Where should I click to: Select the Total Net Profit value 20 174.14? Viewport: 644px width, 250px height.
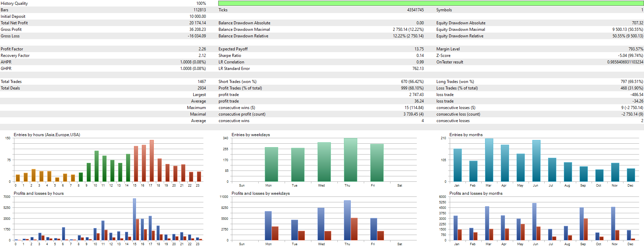(198, 23)
